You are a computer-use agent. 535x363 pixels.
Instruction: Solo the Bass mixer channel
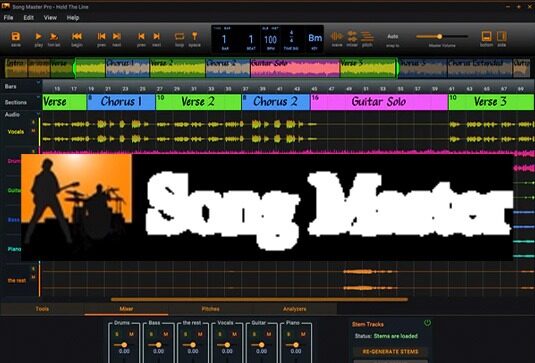click(x=151, y=334)
